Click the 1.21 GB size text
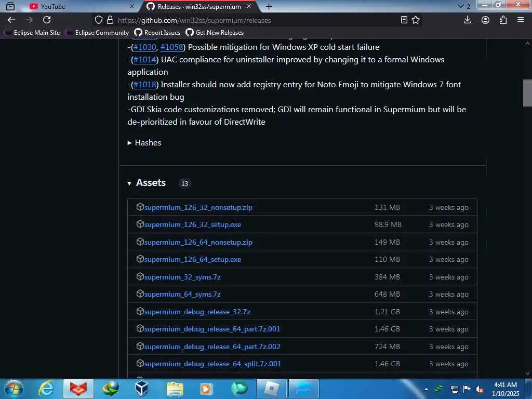Image resolution: width=532 pixels, height=399 pixels. [387, 312]
